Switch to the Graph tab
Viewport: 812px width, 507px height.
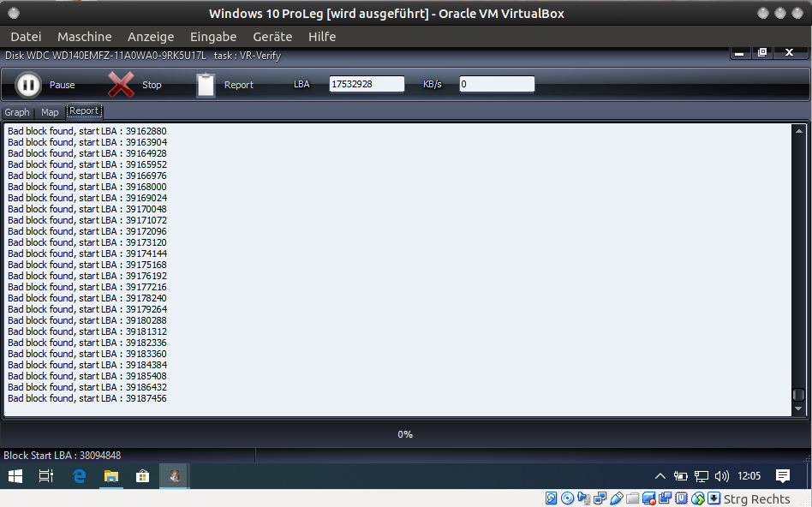click(x=17, y=112)
